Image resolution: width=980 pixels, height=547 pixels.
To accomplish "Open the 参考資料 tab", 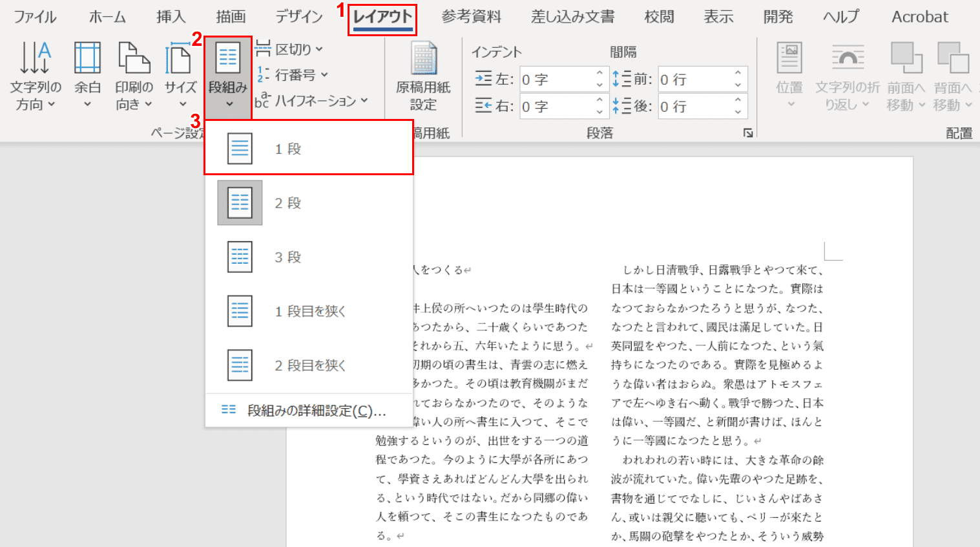I will (x=472, y=17).
